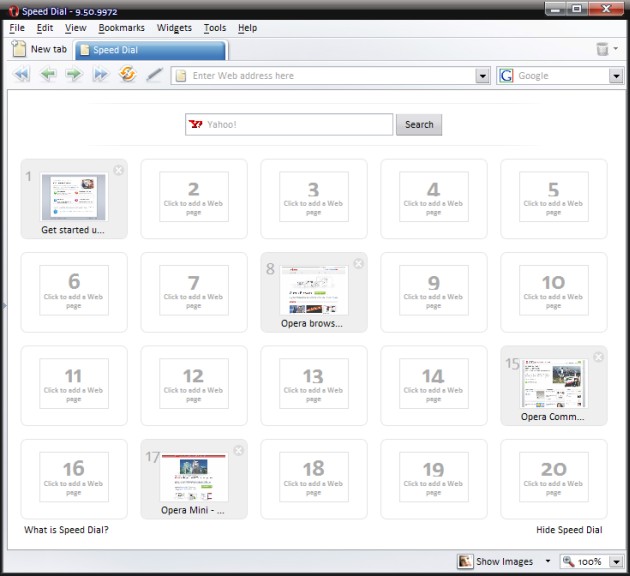Viewport: 630px width, 576px height.
Task: Open the File menu
Action: pos(17,28)
